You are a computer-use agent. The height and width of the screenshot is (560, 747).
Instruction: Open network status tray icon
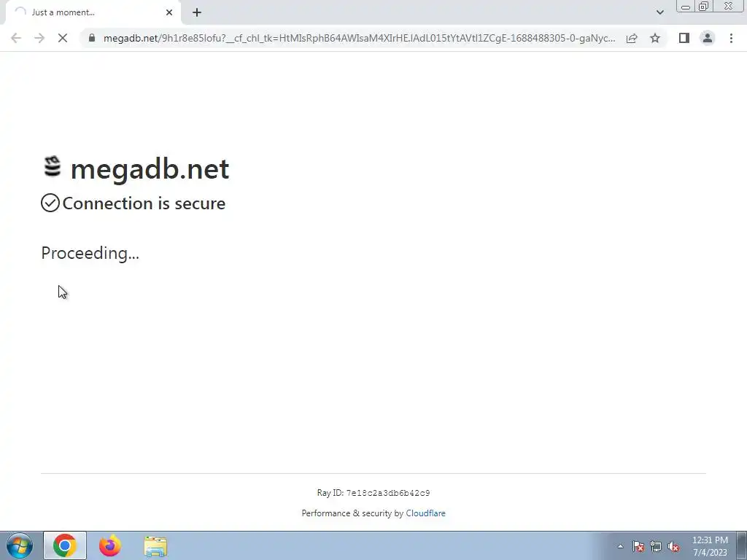[x=656, y=546]
